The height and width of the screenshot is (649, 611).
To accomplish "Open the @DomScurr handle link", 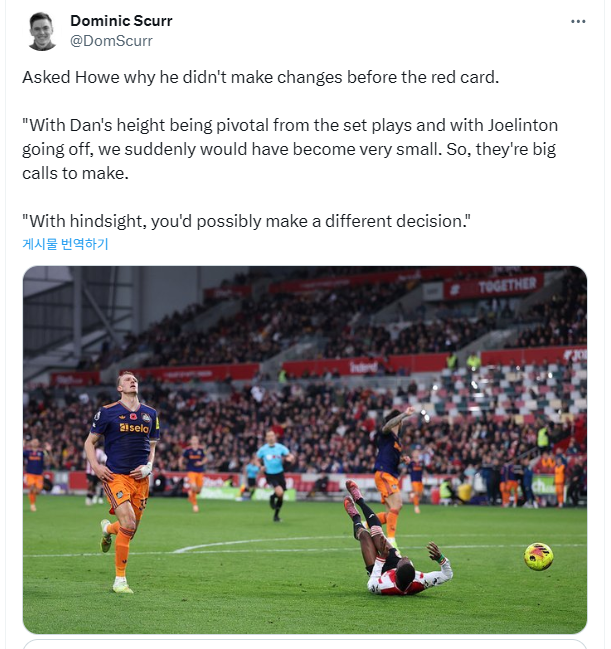I will pyautogui.click(x=111, y=41).
